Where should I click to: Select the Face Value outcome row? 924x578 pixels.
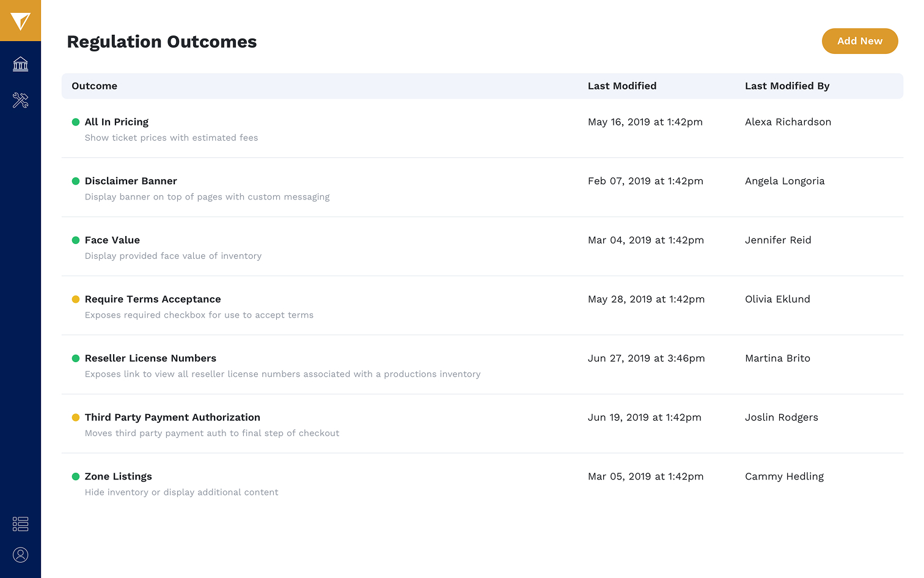coord(112,240)
